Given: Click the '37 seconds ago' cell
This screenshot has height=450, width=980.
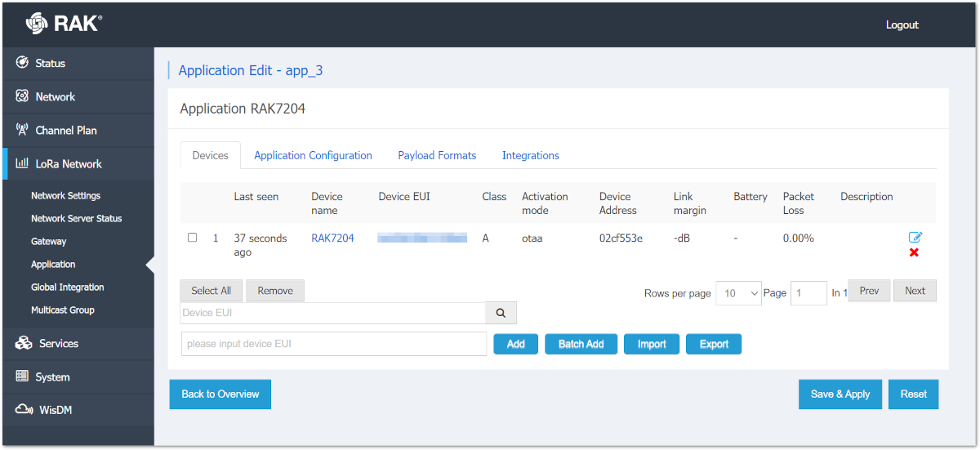Looking at the screenshot, I should (261, 245).
